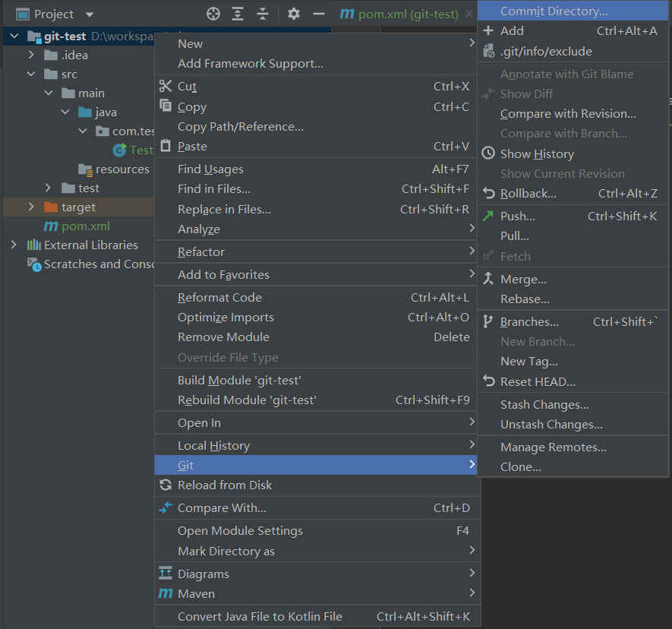Open the Project view dropdown arrow
This screenshot has height=629, width=672.
click(x=89, y=14)
